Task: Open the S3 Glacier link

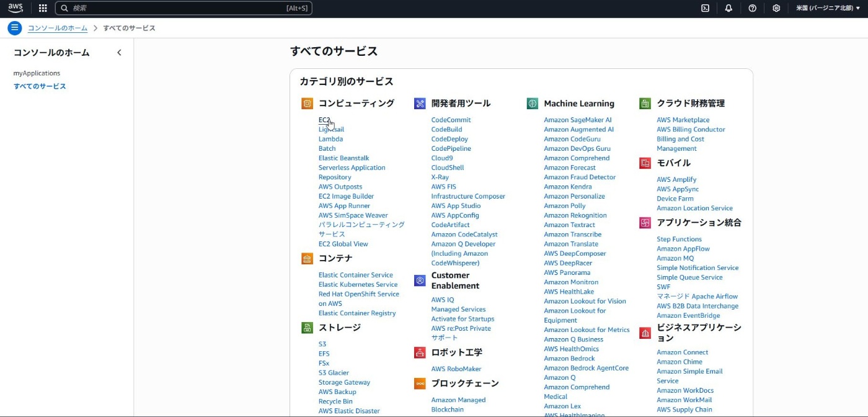Action: (x=334, y=373)
